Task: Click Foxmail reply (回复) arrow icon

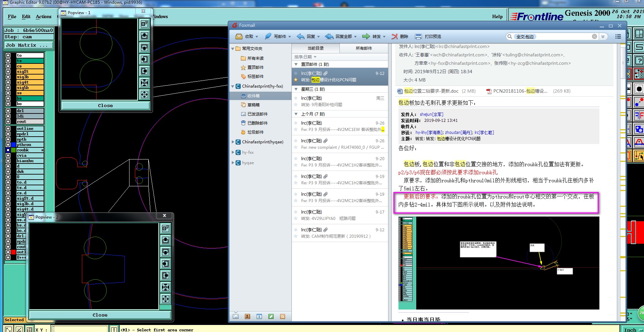Action: tap(301, 36)
